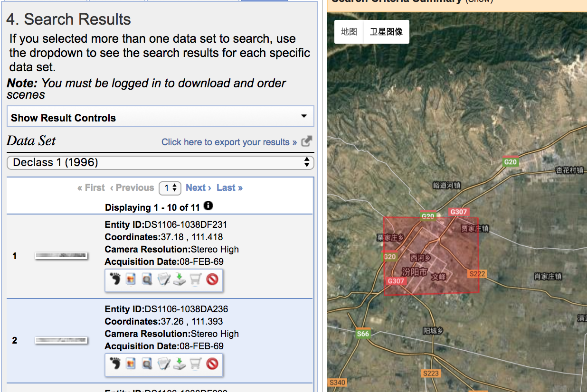Exclude result 2 from results
Image resolution: width=587 pixels, height=392 pixels.
[212, 364]
